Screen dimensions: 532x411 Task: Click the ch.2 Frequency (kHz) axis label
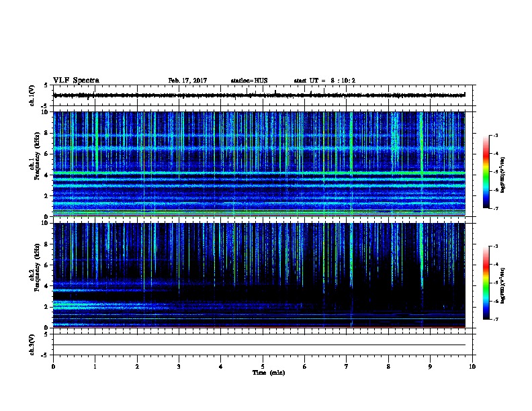pos(35,267)
